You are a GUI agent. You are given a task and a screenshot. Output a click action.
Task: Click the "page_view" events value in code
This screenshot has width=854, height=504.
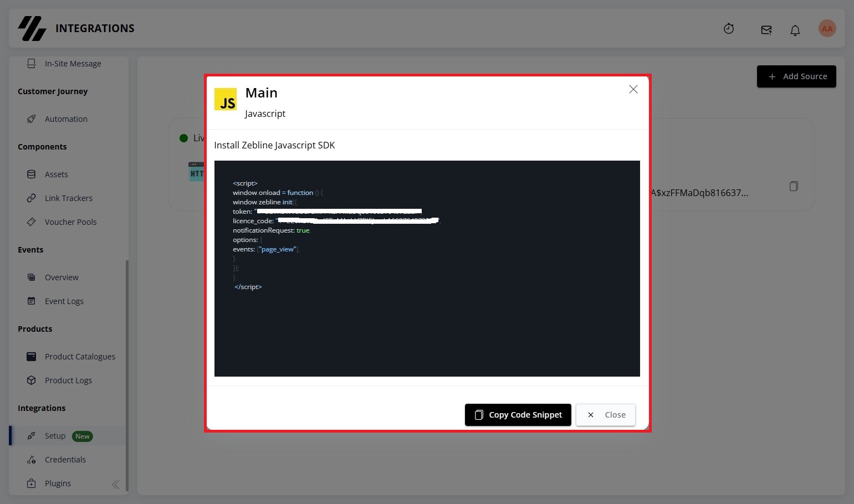pyautogui.click(x=278, y=249)
